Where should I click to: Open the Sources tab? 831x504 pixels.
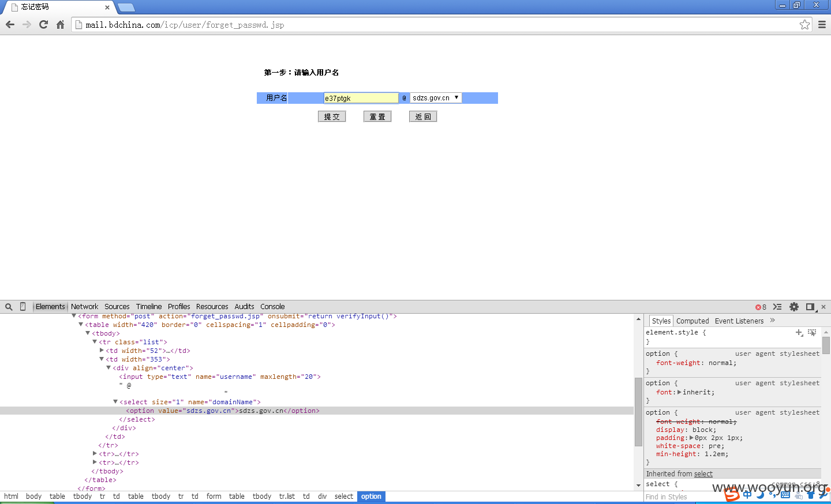tap(117, 307)
